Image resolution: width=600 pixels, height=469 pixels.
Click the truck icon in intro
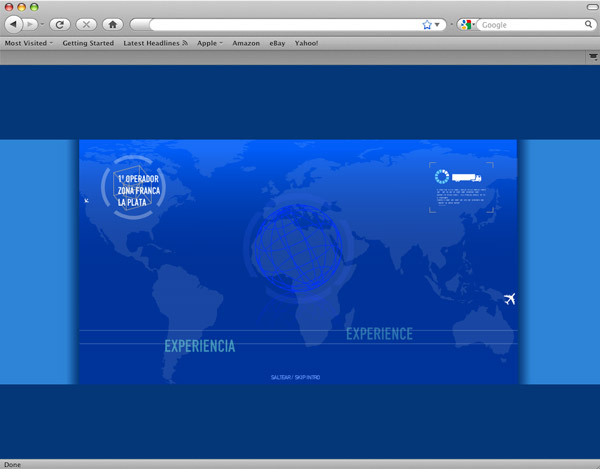coord(474,177)
